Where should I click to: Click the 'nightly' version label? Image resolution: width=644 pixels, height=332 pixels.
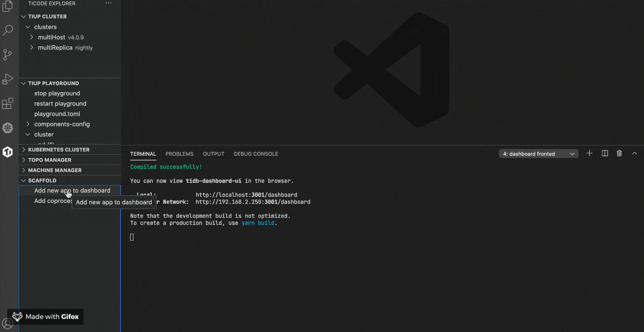[x=84, y=48]
